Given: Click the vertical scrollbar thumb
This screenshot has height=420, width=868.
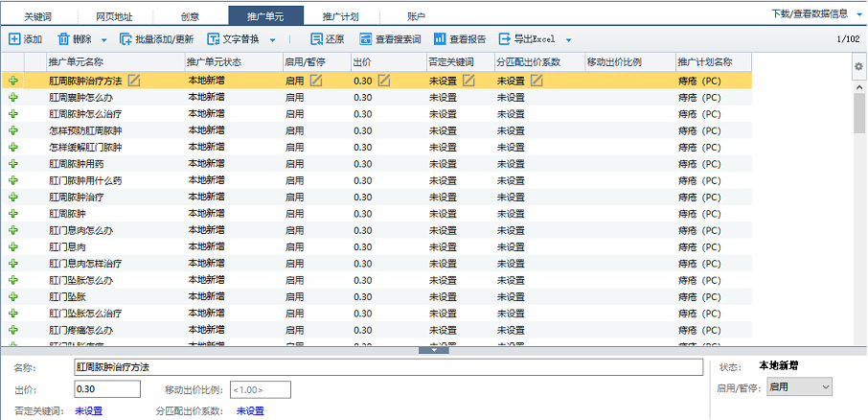Looking at the screenshot, I should pyautogui.click(x=859, y=113).
